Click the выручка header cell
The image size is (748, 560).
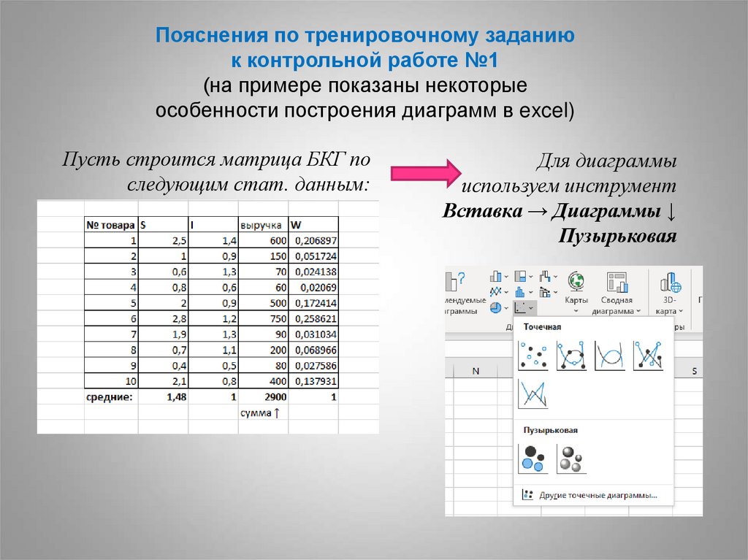(x=263, y=225)
